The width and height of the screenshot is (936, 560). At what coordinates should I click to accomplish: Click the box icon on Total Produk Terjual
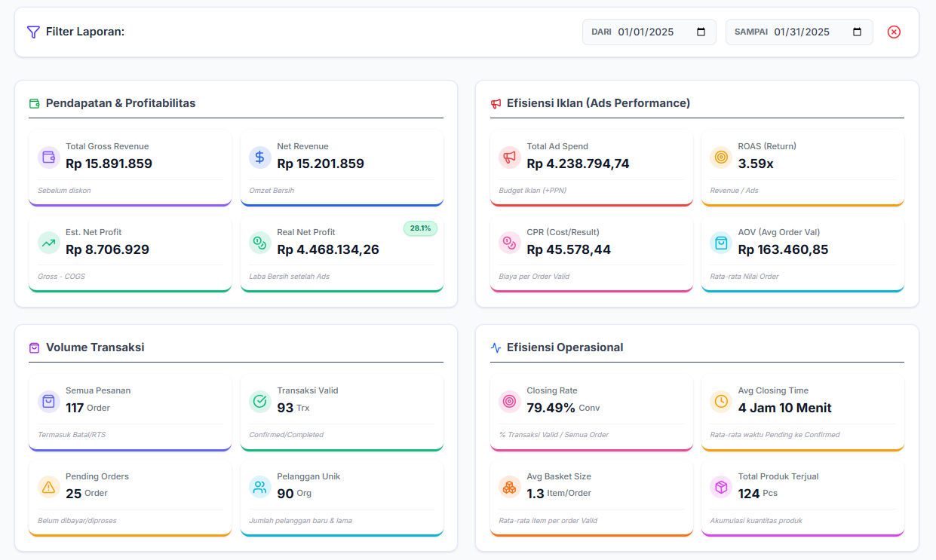721,487
